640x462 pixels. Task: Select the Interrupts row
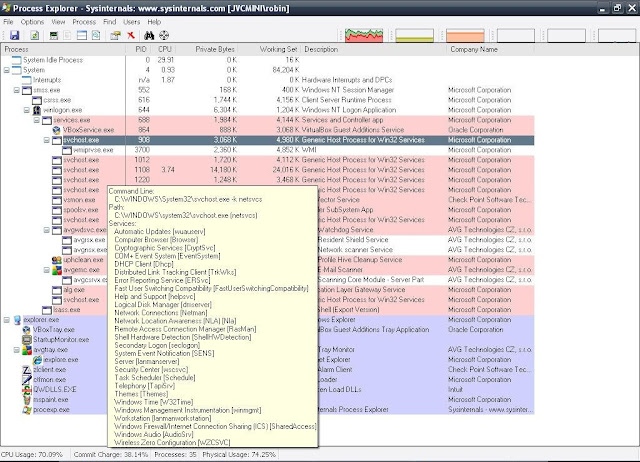tap(267, 80)
